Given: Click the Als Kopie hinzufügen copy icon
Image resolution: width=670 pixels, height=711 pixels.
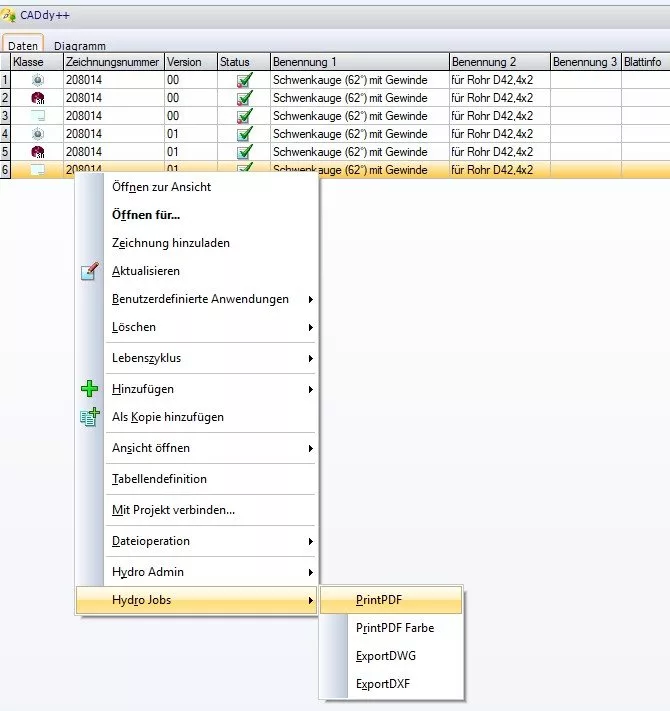Looking at the screenshot, I should pyautogui.click(x=90, y=417).
